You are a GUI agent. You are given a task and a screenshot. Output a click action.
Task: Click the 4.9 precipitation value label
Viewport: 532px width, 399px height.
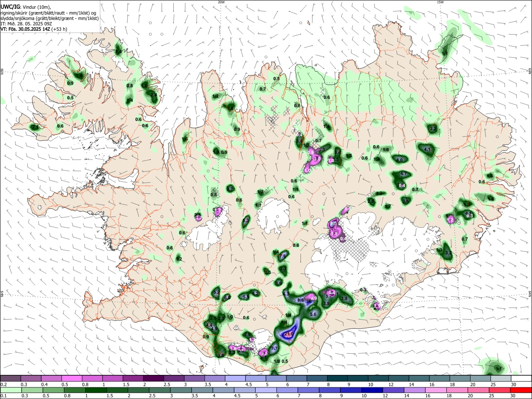214,329
